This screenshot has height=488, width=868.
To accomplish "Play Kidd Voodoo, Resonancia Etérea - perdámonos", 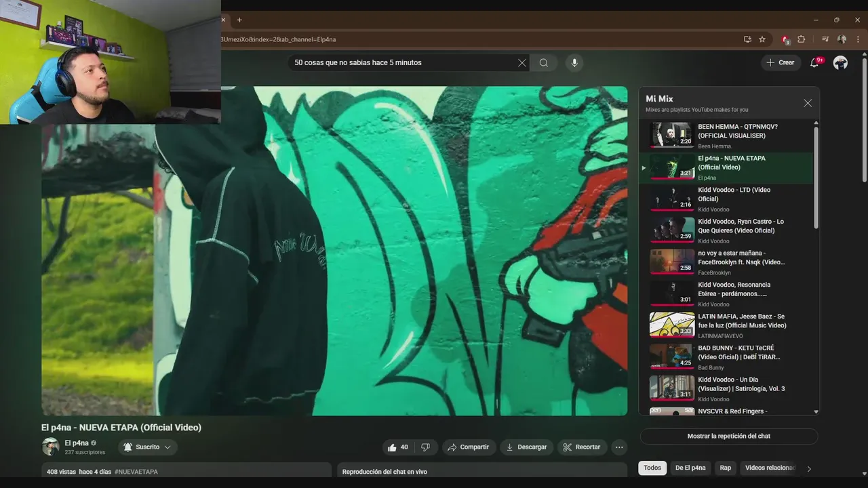I will tap(726, 294).
